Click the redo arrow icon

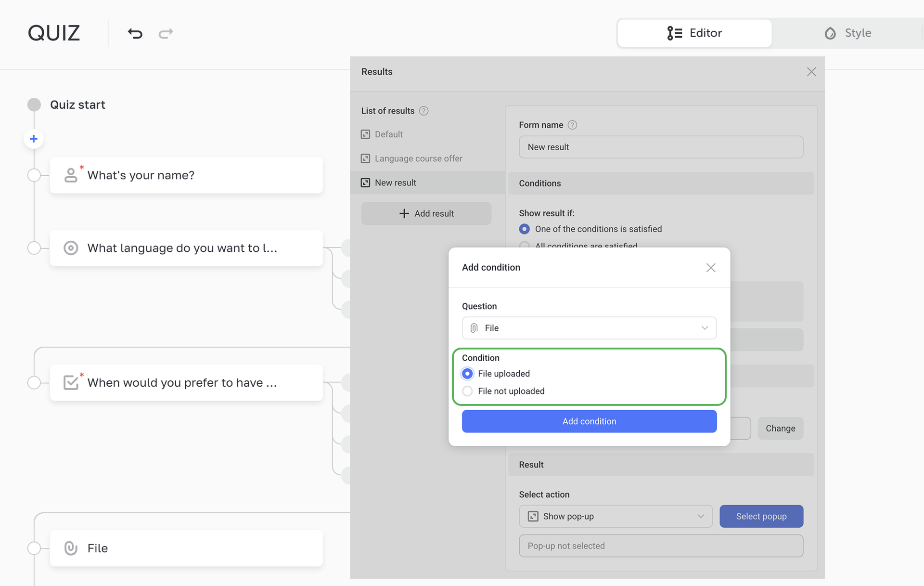(166, 33)
